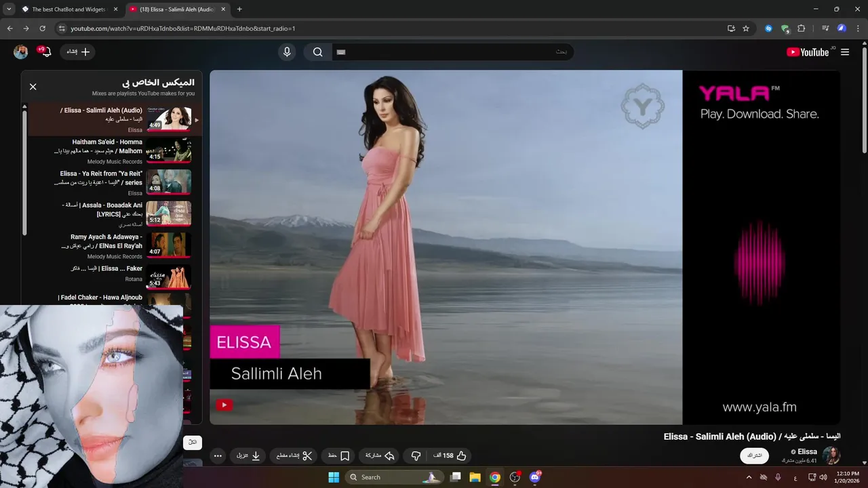Click the taskbar Search box
The image size is (868, 488).
395,477
